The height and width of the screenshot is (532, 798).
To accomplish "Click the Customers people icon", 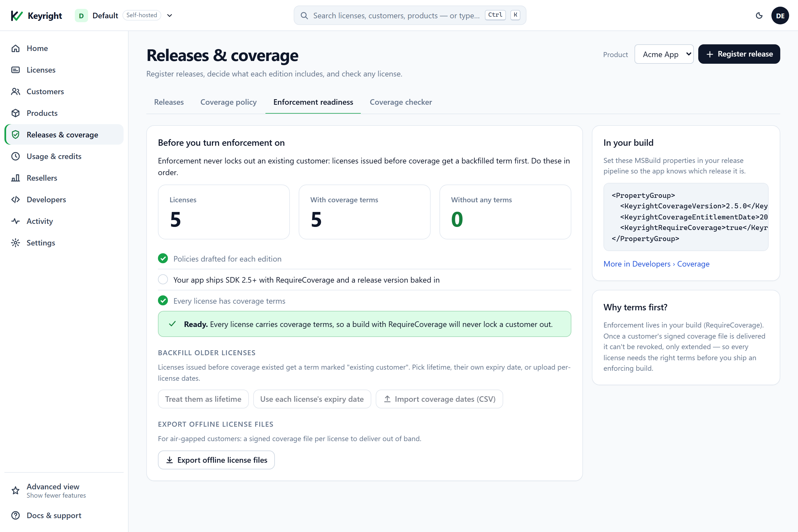I will pos(16,92).
